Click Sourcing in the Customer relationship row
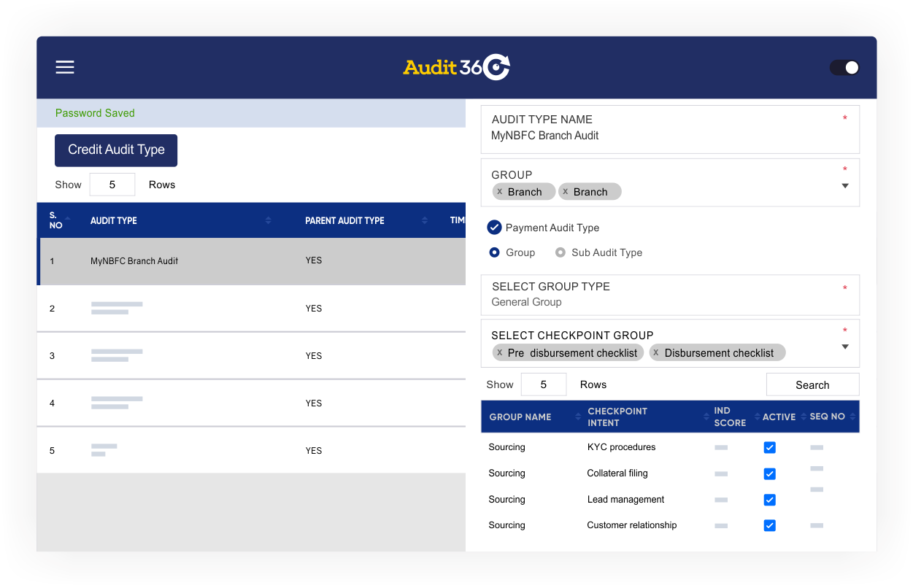 pyautogui.click(x=506, y=525)
